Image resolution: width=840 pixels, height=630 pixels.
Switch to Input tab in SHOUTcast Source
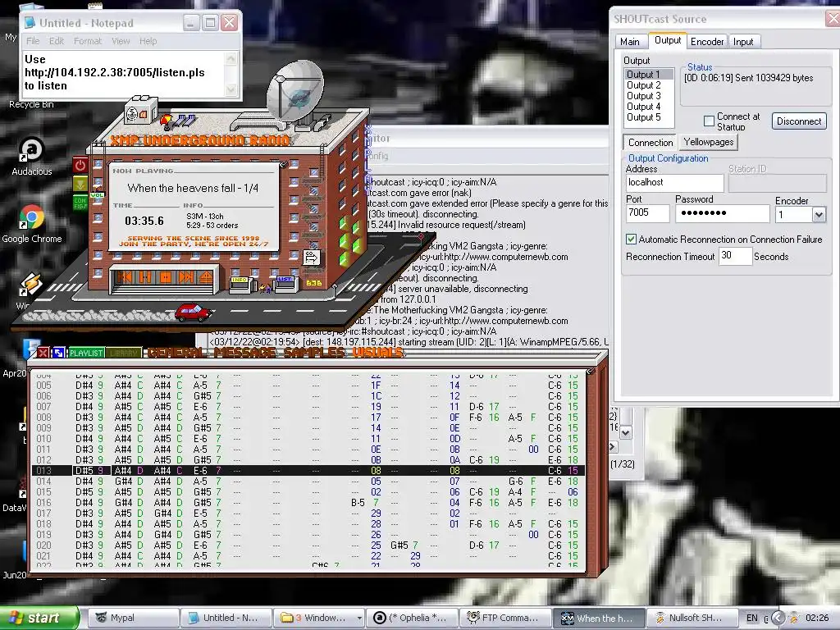click(743, 42)
